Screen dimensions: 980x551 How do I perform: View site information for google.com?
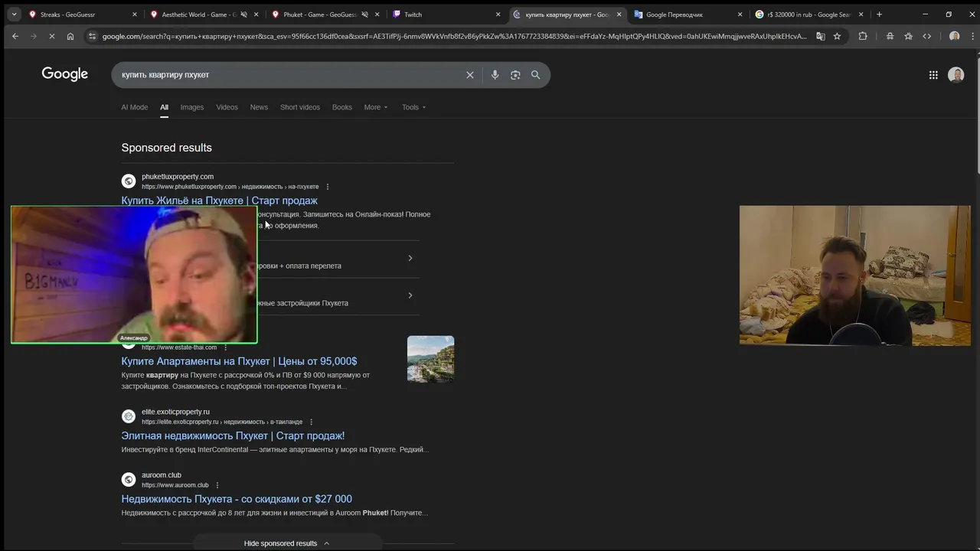pyautogui.click(x=93, y=36)
